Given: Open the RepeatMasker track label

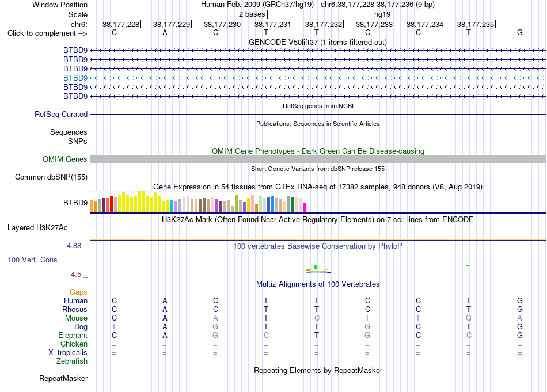Looking at the screenshot, I should pos(63,378).
